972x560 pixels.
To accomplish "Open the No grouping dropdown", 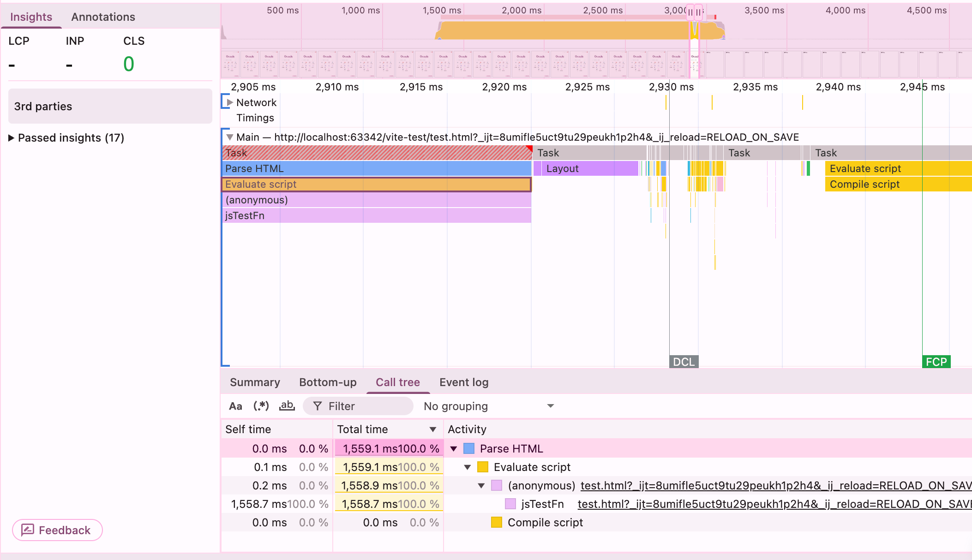I will pyautogui.click(x=488, y=406).
